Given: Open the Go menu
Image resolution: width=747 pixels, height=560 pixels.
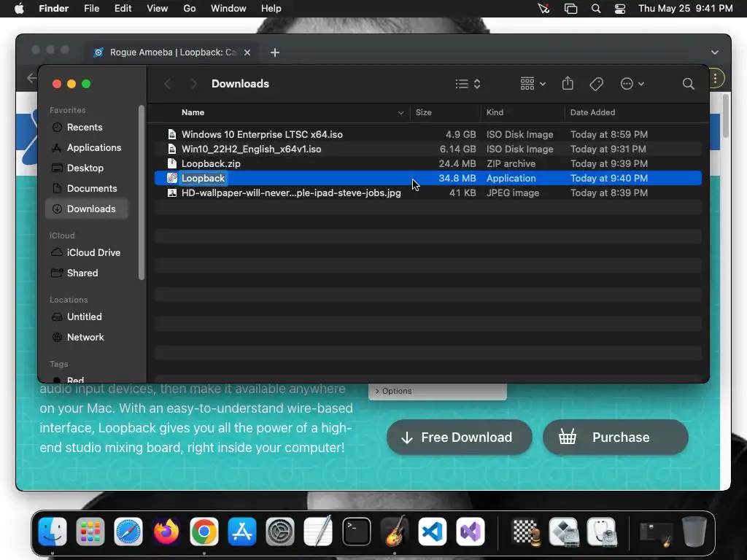Looking at the screenshot, I should click(x=190, y=9).
